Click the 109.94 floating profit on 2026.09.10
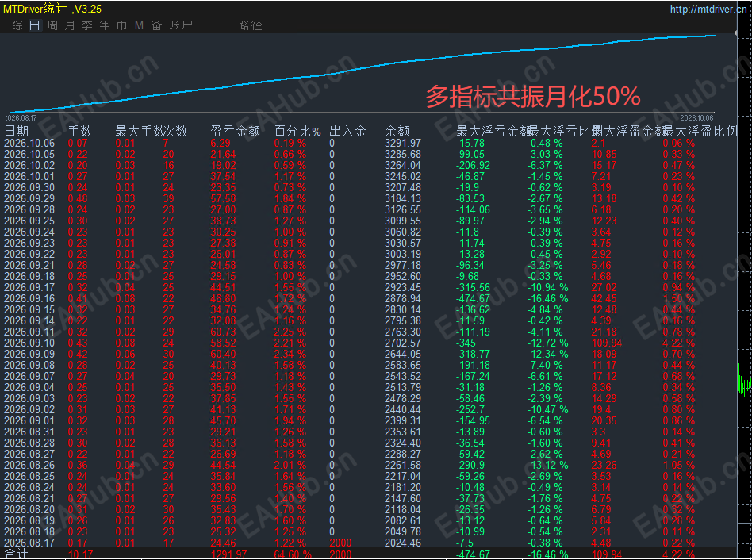This screenshot has height=560, width=752. point(607,343)
